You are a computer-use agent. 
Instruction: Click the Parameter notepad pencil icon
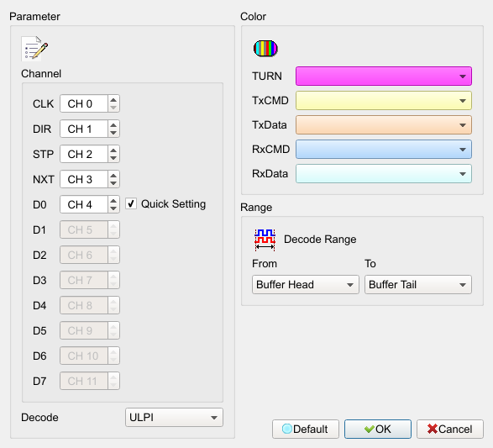pos(34,49)
